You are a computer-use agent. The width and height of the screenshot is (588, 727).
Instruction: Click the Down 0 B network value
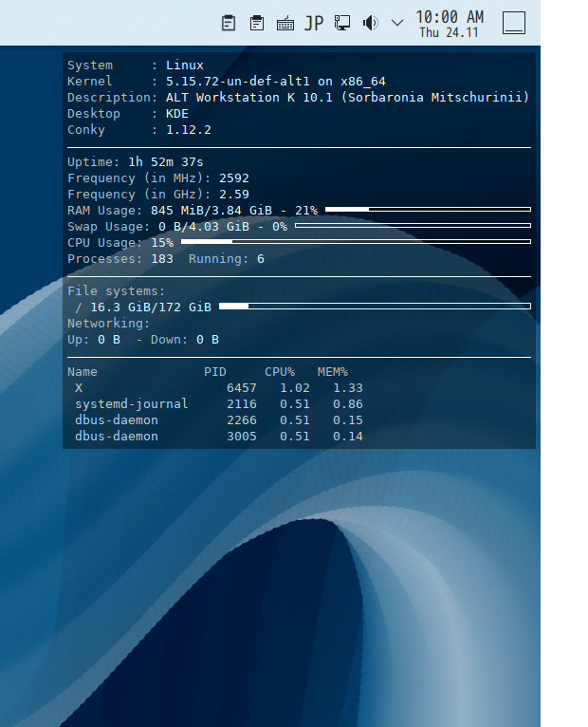click(208, 340)
